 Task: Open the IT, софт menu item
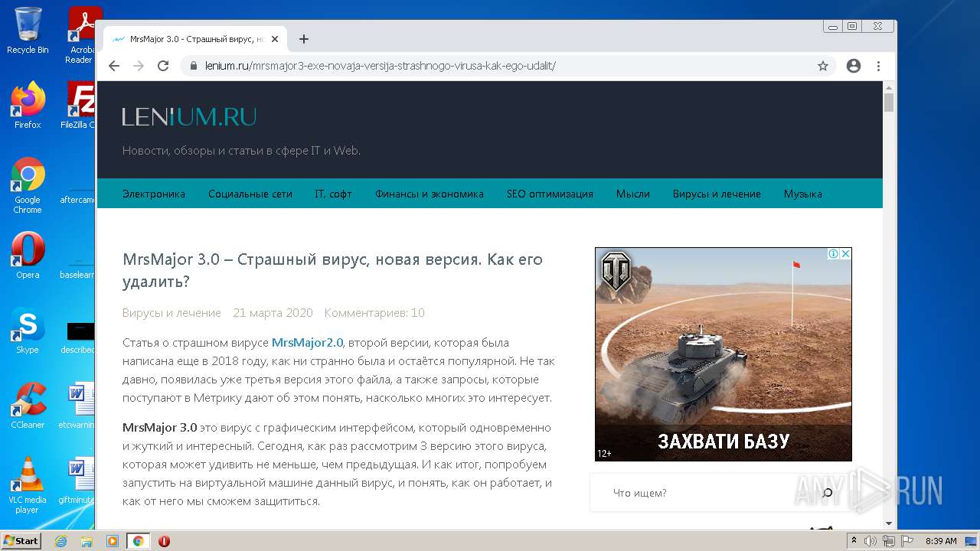[334, 194]
